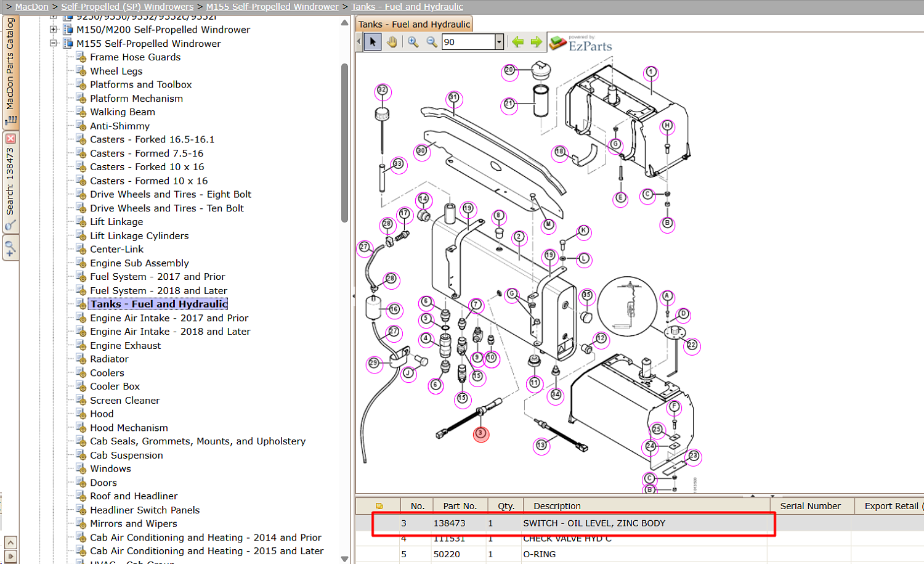The image size is (924, 564).
Task: Click the Anti-Shimmy page icon
Action: coord(81,126)
